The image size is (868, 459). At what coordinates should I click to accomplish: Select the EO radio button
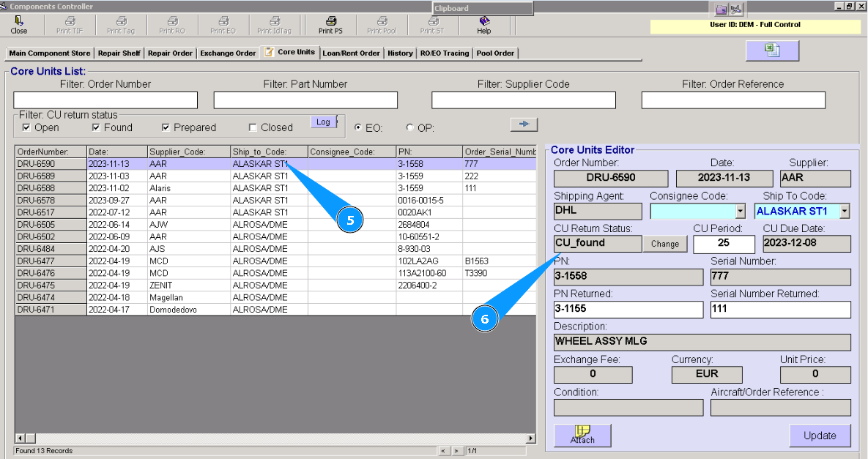point(358,127)
